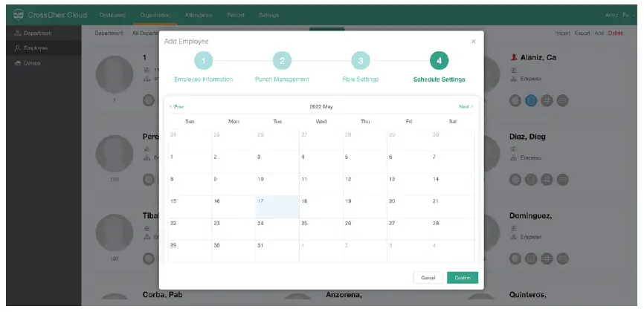Select May 21 in the calendar

453,207
